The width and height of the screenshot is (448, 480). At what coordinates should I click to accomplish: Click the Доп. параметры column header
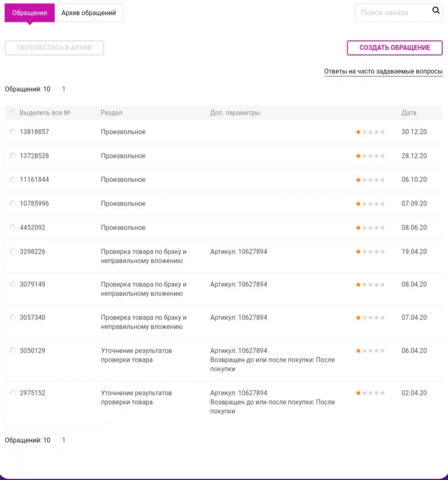click(235, 112)
